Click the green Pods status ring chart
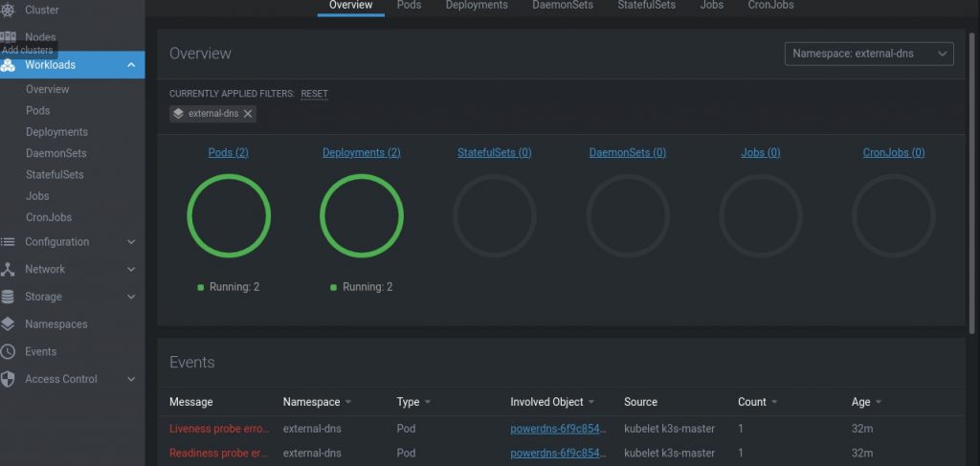980x466 pixels. pos(229,215)
